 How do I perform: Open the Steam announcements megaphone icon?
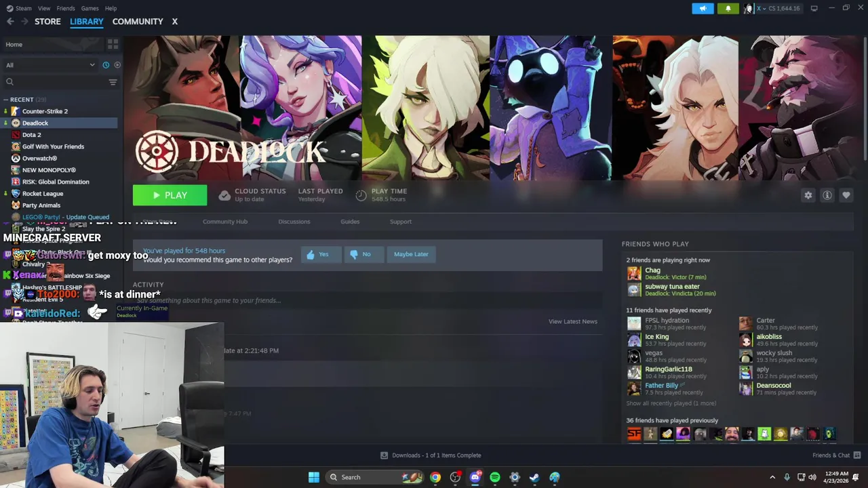pyautogui.click(x=703, y=8)
